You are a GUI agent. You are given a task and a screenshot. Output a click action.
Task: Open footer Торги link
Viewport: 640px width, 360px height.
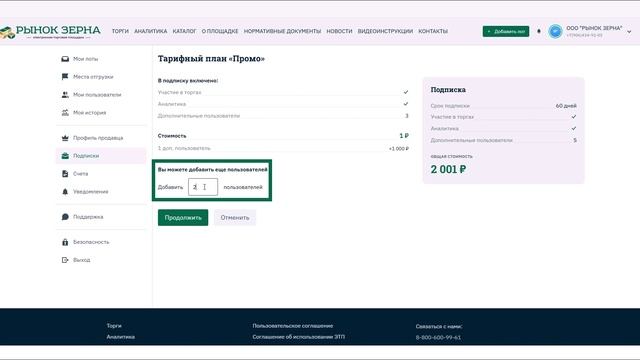point(114,326)
